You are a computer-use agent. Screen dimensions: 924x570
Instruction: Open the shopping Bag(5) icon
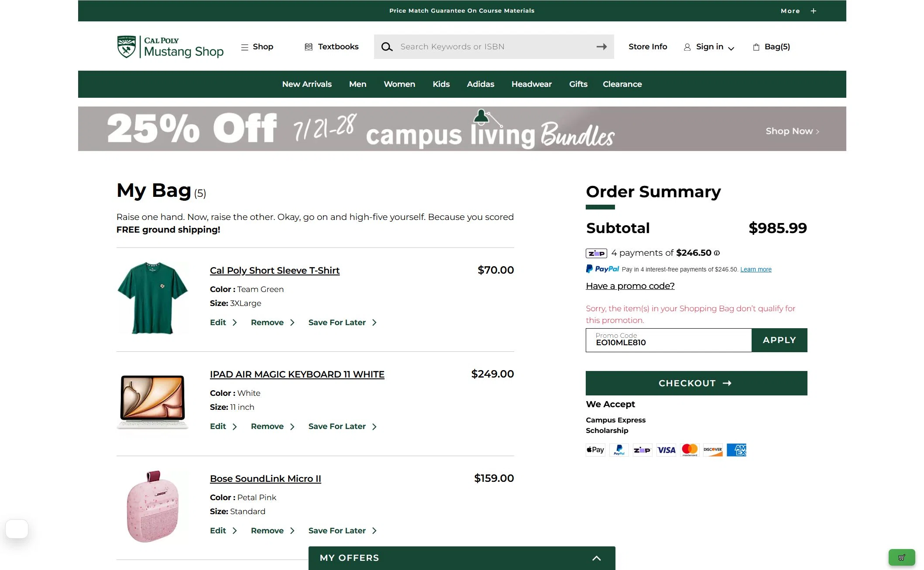756,47
